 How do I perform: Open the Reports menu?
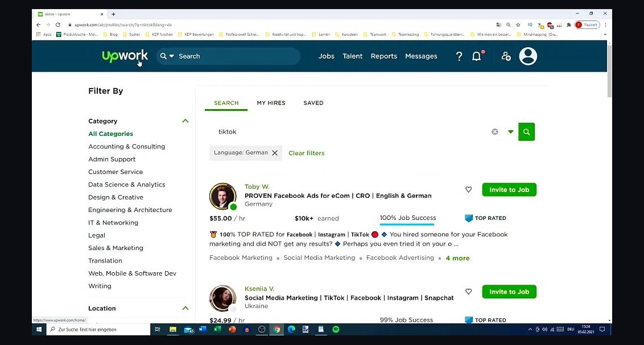384,56
